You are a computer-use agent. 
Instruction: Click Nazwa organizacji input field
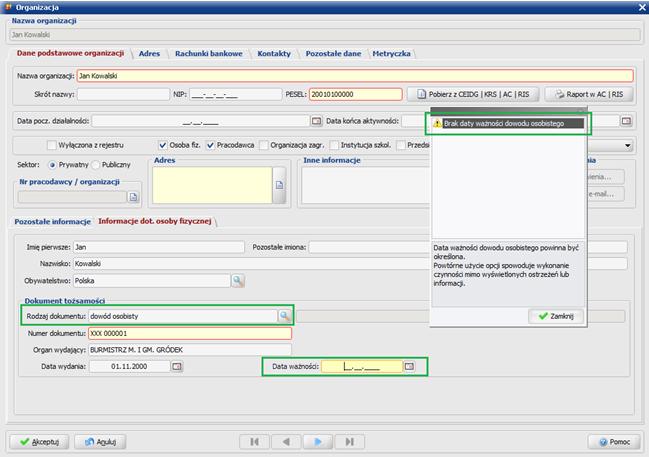(355, 76)
